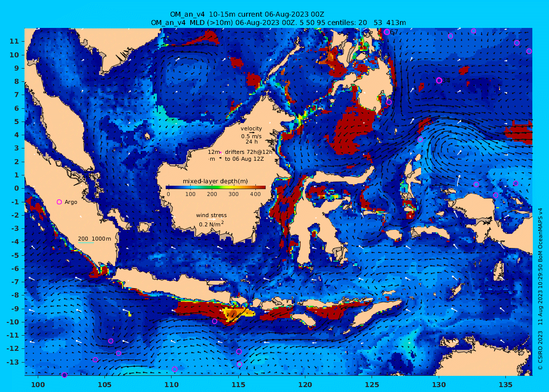
Task: Click the latitude axis label '-6'
Action: [x=14, y=269]
